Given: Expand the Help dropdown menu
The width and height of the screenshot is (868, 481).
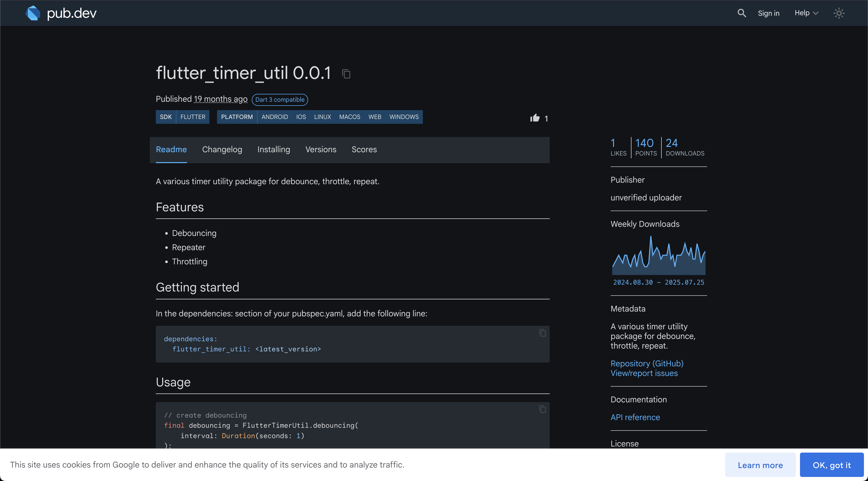Looking at the screenshot, I should [x=806, y=13].
